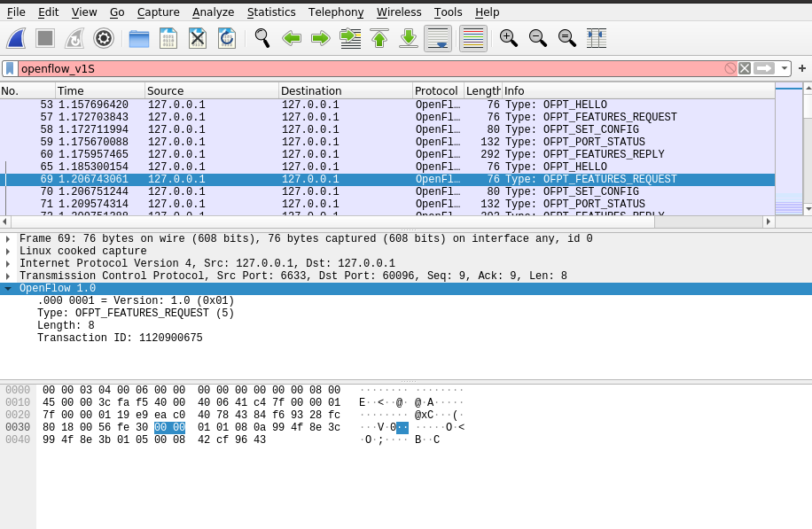Viewport: 812px width, 529px height.
Task: Go forward in packet history
Action: [x=321, y=38]
